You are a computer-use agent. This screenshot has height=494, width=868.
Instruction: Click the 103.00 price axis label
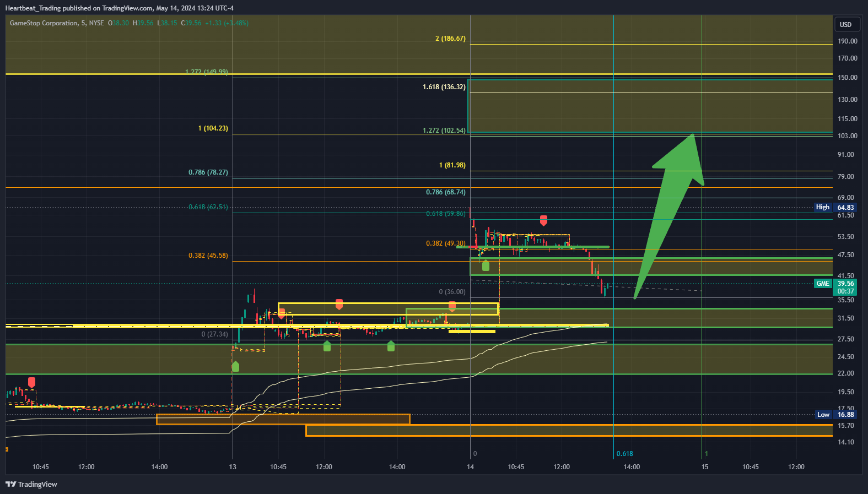[847, 136]
